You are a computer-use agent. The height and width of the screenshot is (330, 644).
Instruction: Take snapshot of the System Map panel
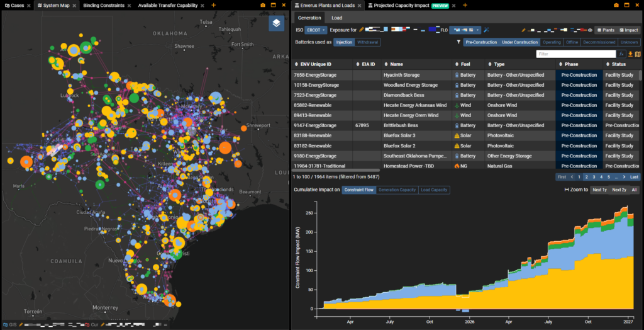[x=262, y=5]
